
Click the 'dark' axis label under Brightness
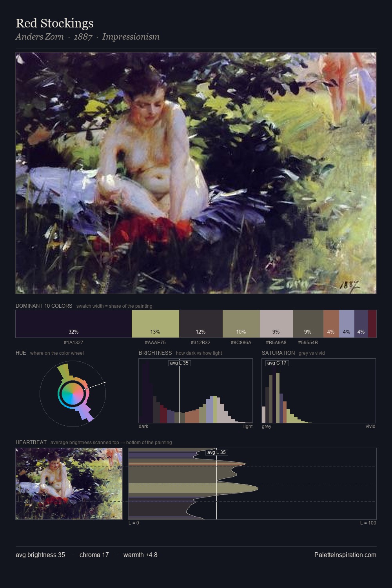[x=143, y=426]
